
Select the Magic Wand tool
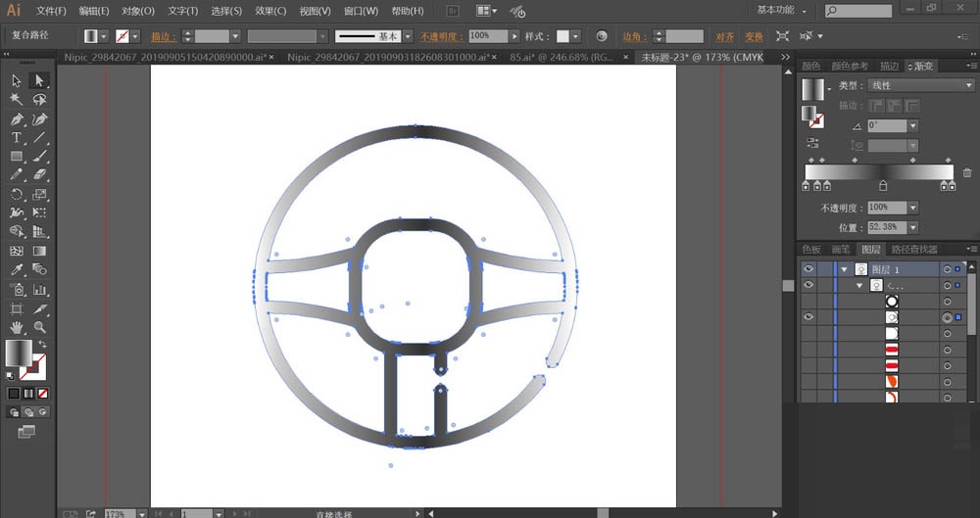[17, 99]
